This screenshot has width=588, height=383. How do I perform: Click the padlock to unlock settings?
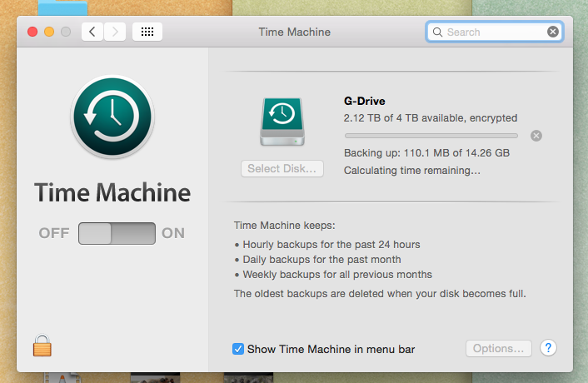pos(42,346)
